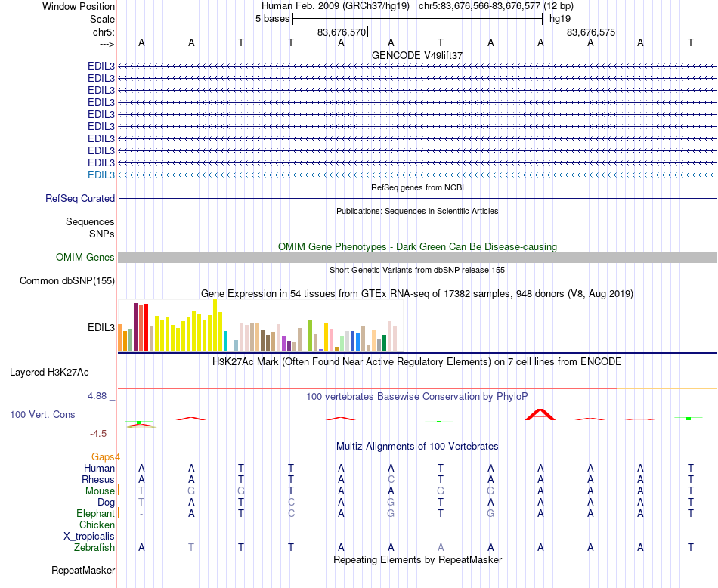Click the C base in the Dog row
The height and width of the screenshot is (588, 718).
(x=291, y=503)
